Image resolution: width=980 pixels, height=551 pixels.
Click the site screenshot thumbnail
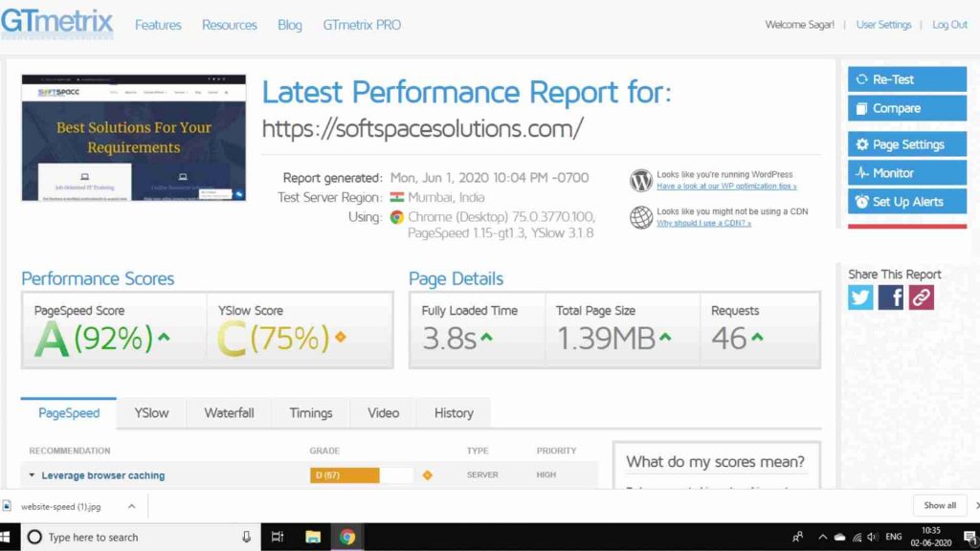pyautogui.click(x=134, y=138)
